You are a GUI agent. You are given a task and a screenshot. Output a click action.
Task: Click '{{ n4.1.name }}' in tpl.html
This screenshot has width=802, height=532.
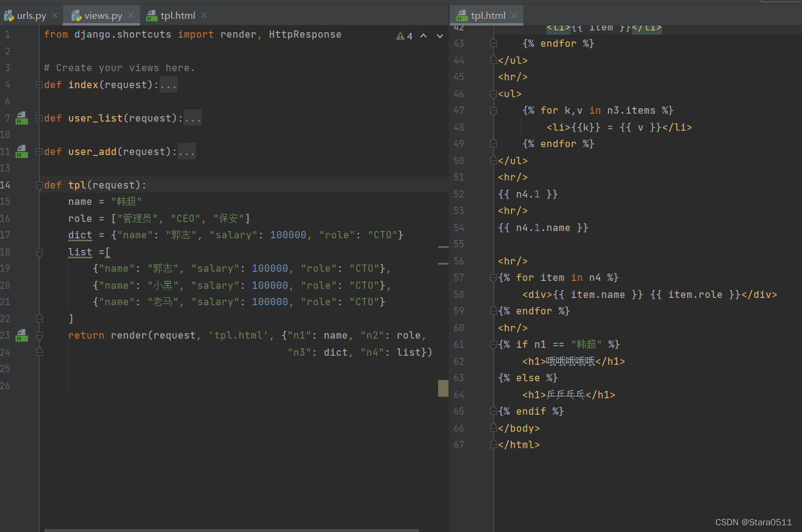(x=543, y=227)
